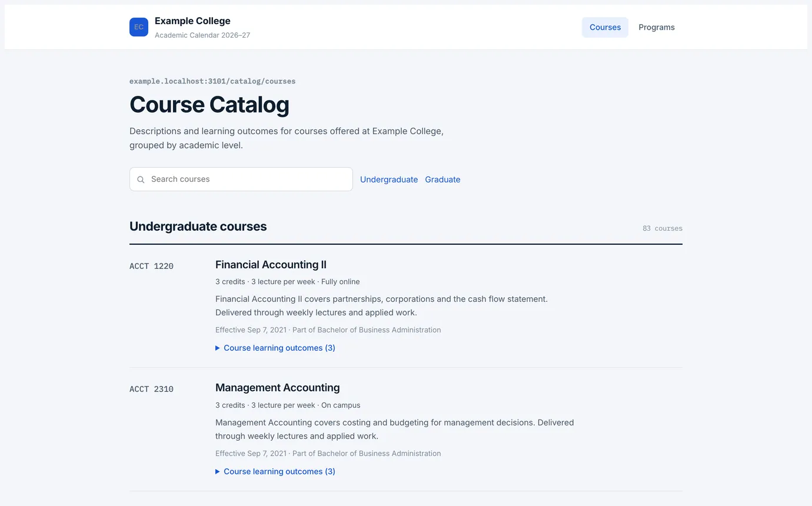This screenshot has width=812, height=506.
Task: Click the Undergraduate courses section heading
Action: pyautogui.click(x=198, y=227)
